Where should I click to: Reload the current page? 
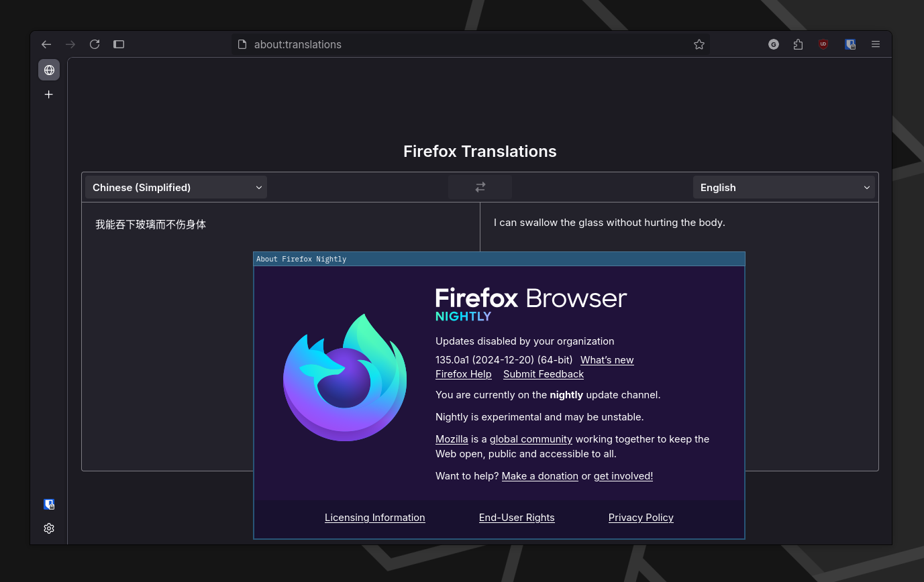click(x=95, y=44)
